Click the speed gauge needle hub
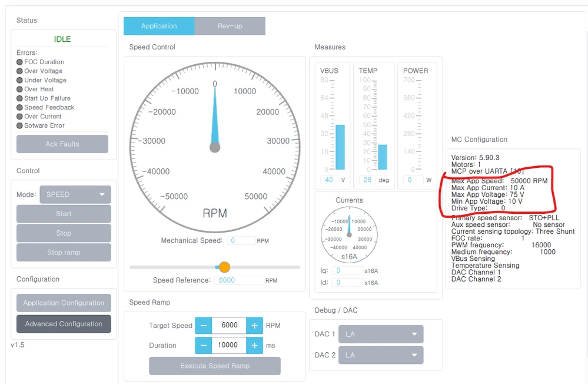This screenshot has width=588, height=384. (215, 147)
